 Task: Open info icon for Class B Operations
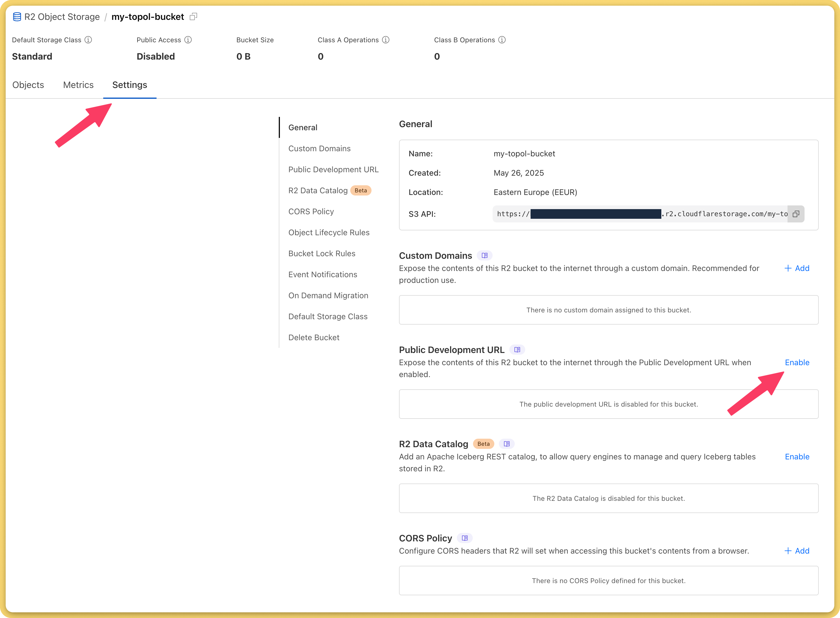pyautogui.click(x=502, y=40)
